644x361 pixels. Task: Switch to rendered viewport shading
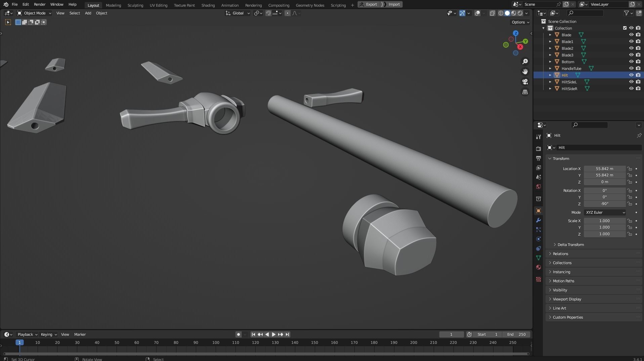tap(520, 13)
